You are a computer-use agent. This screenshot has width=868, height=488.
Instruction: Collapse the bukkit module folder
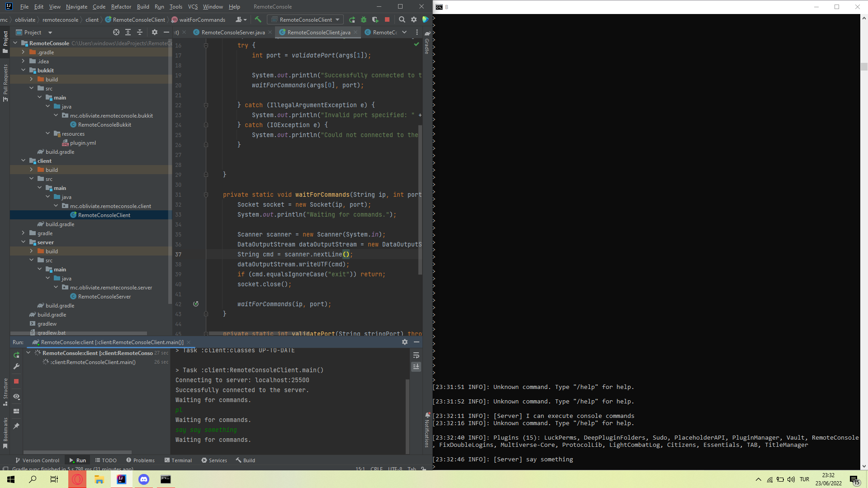(24, 70)
